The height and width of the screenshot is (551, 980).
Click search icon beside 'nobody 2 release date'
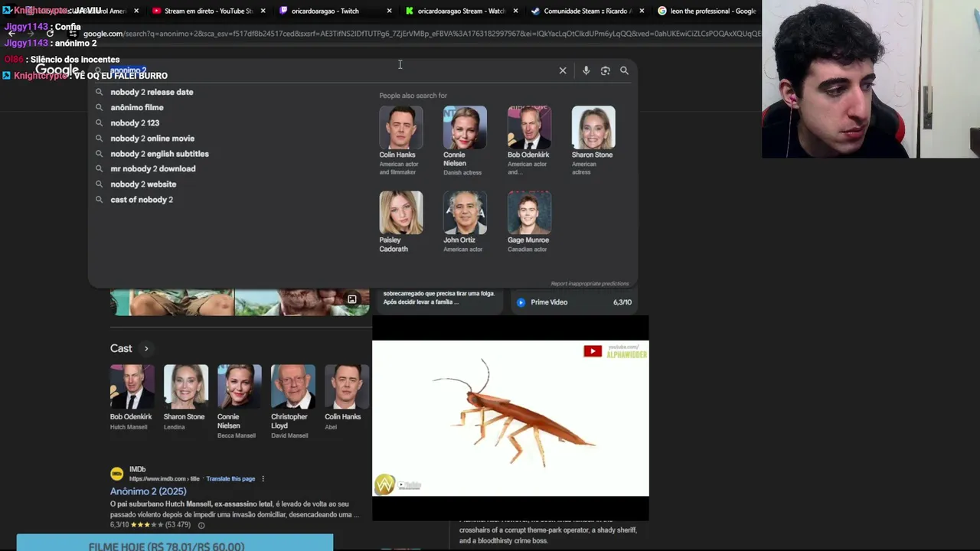click(x=99, y=92)
